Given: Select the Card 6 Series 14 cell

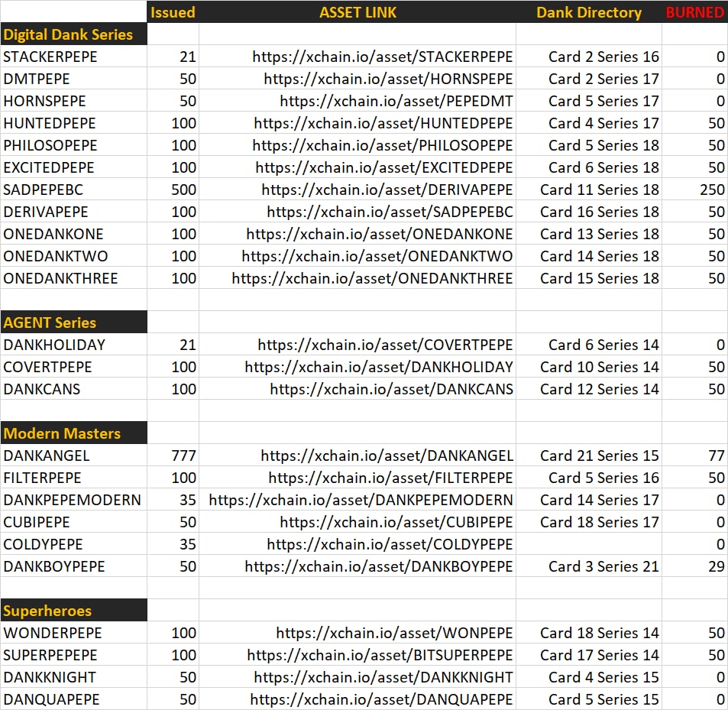Looking at the screenshot, I should pyautogui.click(x=589, y=345).
